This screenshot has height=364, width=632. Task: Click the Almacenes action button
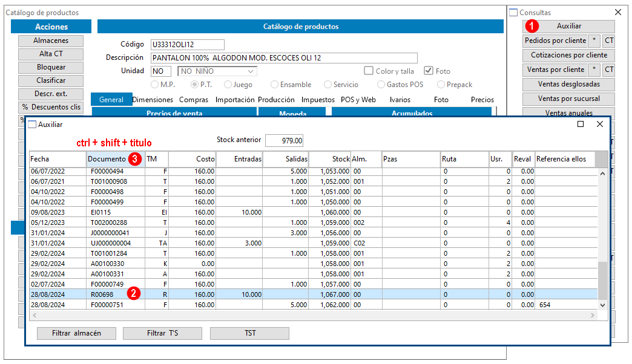[51, 41]
